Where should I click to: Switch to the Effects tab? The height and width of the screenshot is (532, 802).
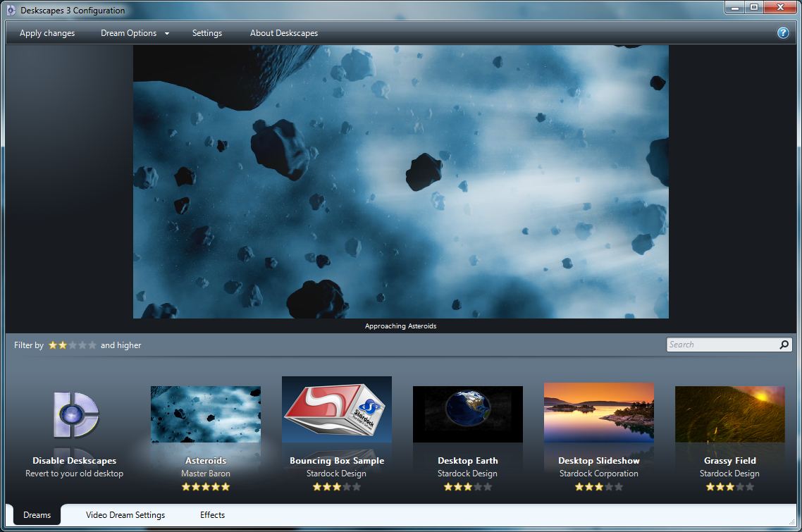click(x=212, y=515)
